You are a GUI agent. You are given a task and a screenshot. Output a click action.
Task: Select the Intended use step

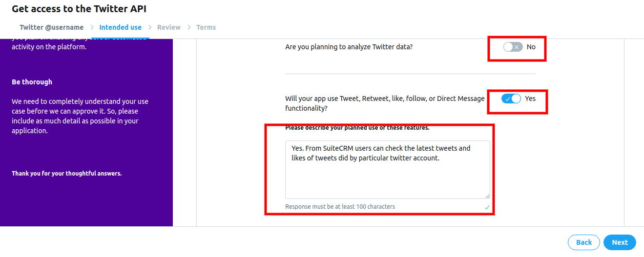click(x=120, y=27)
